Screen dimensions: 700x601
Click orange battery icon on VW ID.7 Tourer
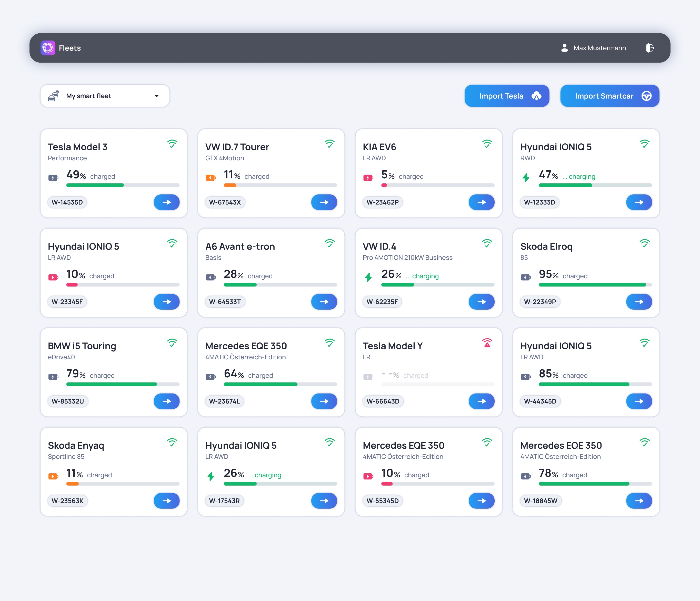(211, 178)
